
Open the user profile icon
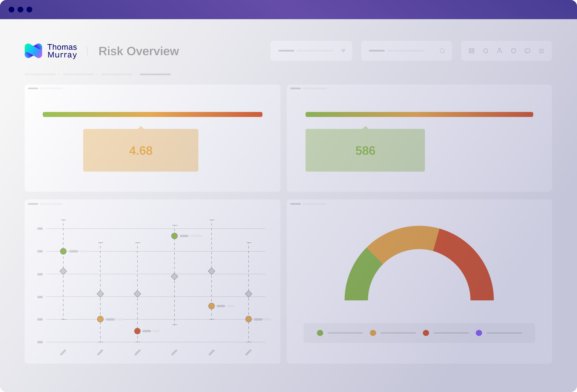(500, 51)
